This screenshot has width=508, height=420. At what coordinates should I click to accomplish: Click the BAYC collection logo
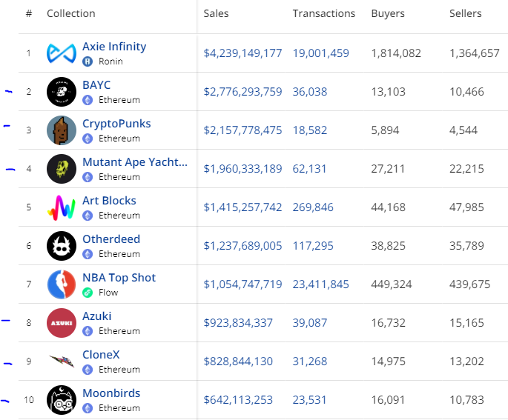click(62, 92)
